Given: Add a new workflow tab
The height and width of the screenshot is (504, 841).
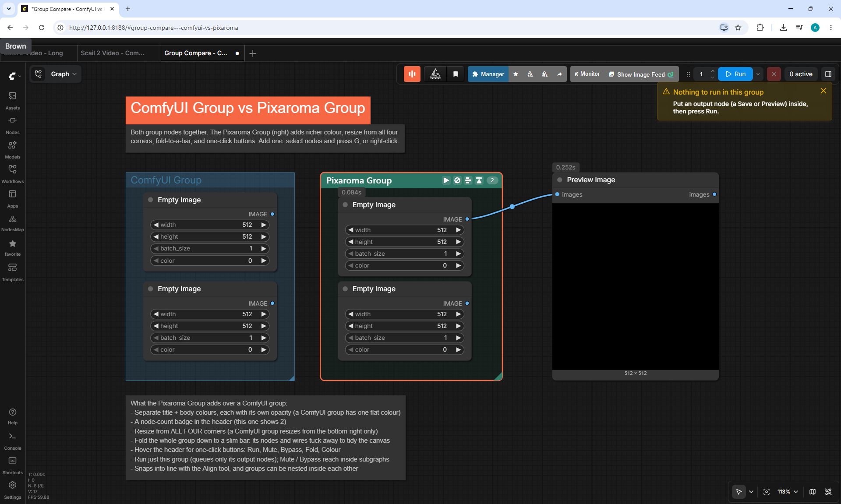Looking at the screenshot, I should (253, 53).
